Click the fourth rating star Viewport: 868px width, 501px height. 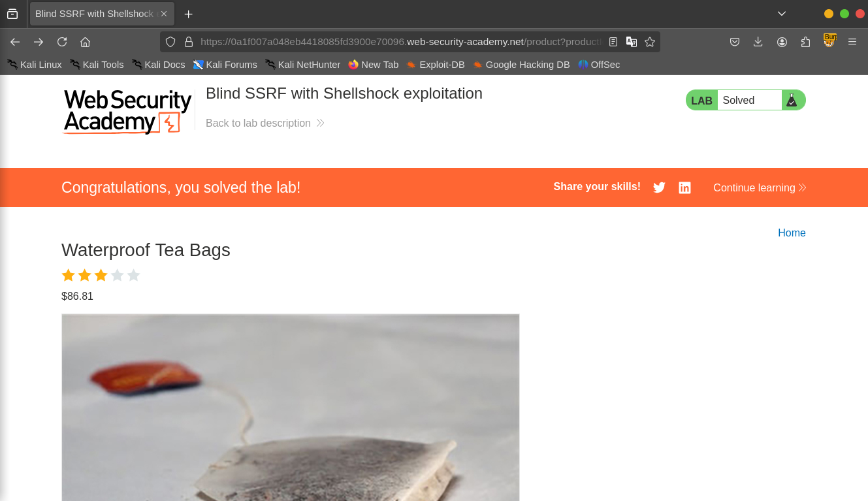point(117,275)
